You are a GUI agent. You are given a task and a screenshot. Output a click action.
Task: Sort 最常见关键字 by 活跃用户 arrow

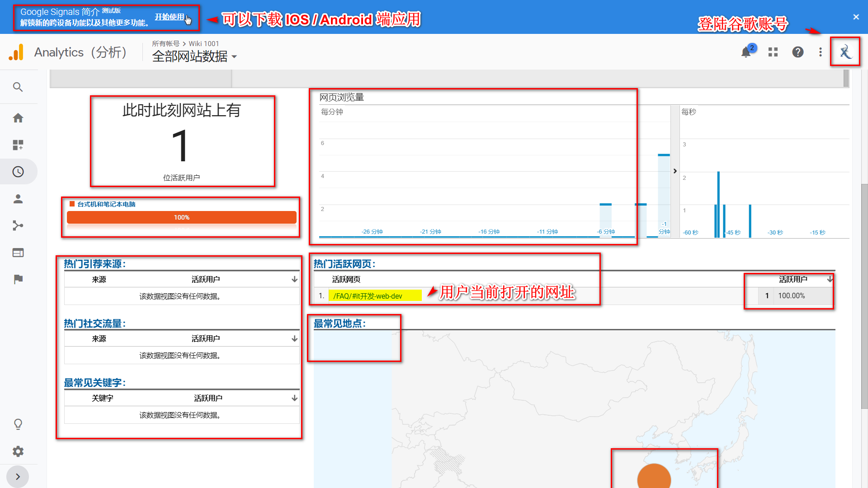294,398
